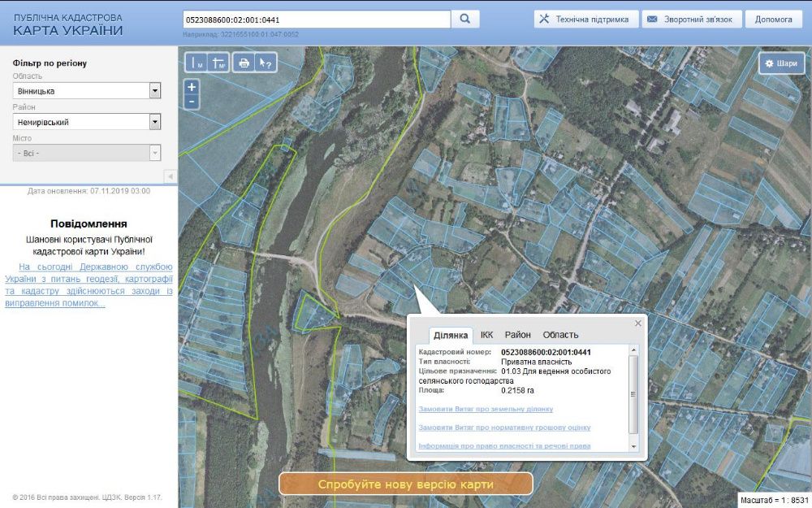This screenshot has width=812, height=508.
Task: Click the Публічна кадастрова карта України logo
Action: click(x=68, y=24)
